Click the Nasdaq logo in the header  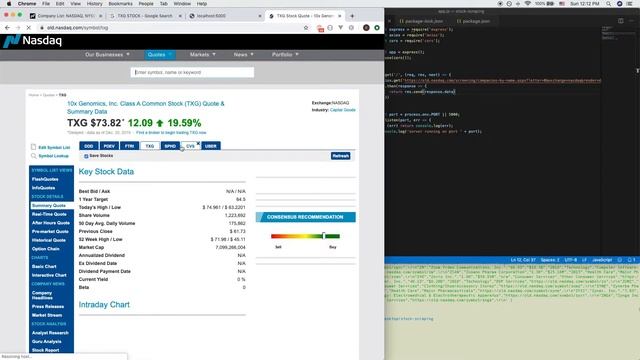click(33, 41)
